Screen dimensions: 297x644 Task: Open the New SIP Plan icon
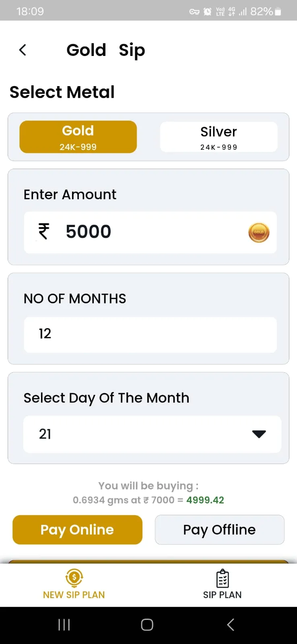click(74, 578)
